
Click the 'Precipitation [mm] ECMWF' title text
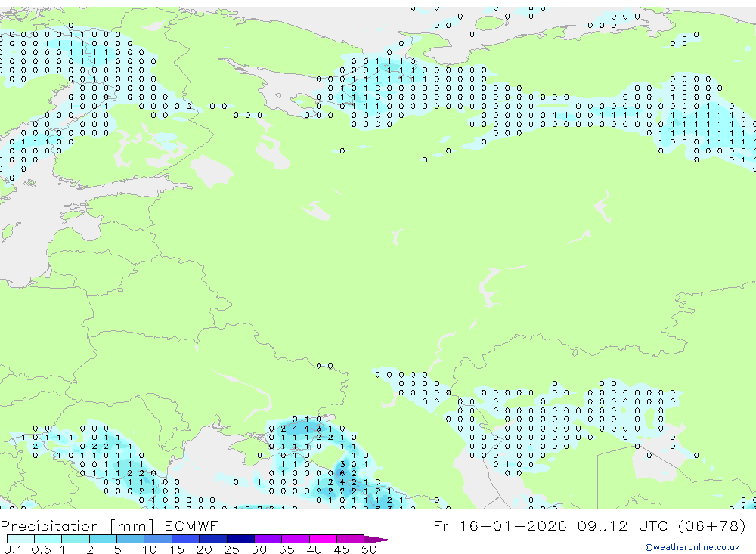click(x=110, y=525)
